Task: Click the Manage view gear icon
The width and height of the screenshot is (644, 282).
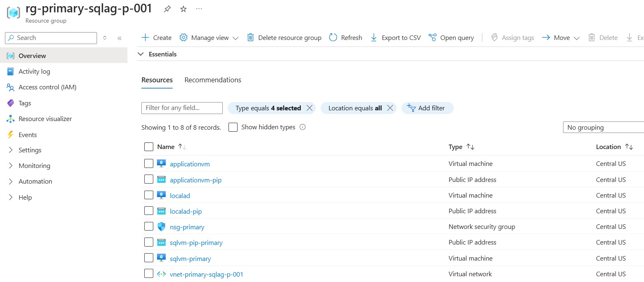Action: (x=184, y=37)
